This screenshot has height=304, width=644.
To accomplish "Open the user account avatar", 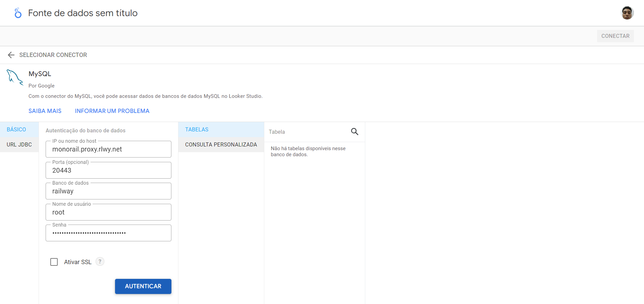I will point(627,13).
